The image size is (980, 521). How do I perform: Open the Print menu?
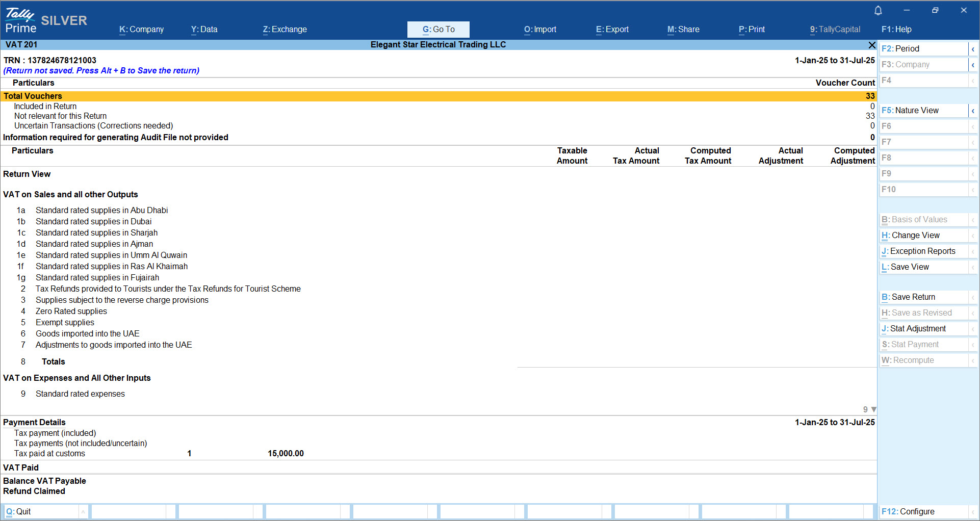pos(752,30)
